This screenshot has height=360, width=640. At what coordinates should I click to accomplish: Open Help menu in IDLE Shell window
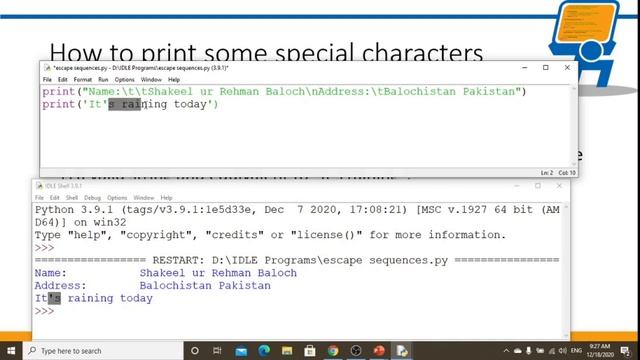(x=167, y=198)
